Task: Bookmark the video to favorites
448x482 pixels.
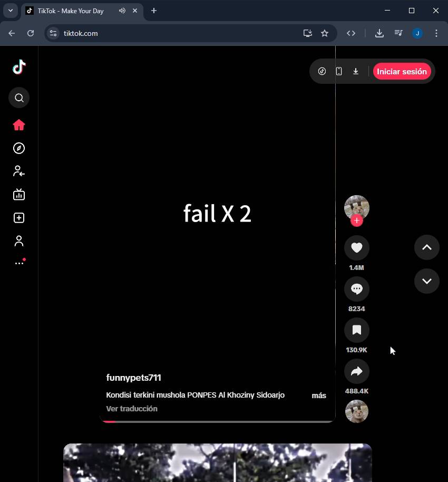Action: (356, 330)
